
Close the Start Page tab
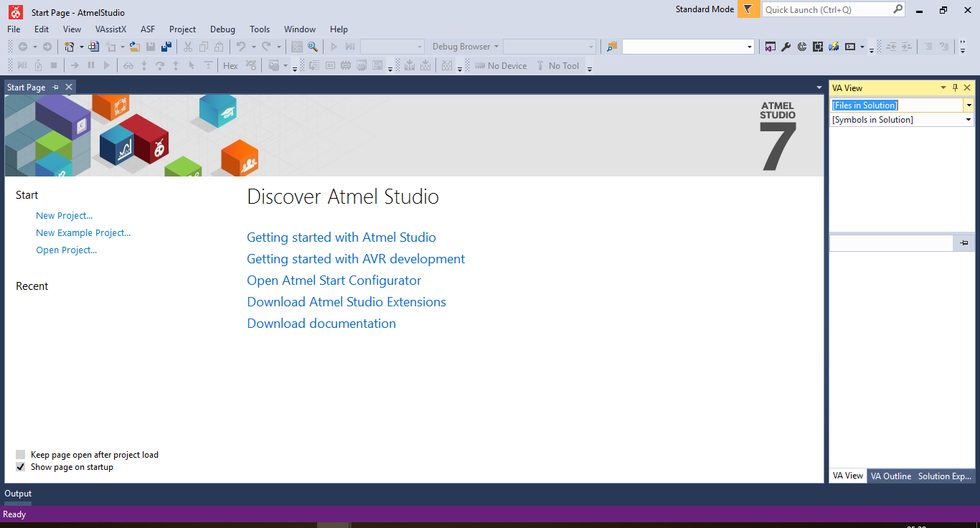coord(69,87)
